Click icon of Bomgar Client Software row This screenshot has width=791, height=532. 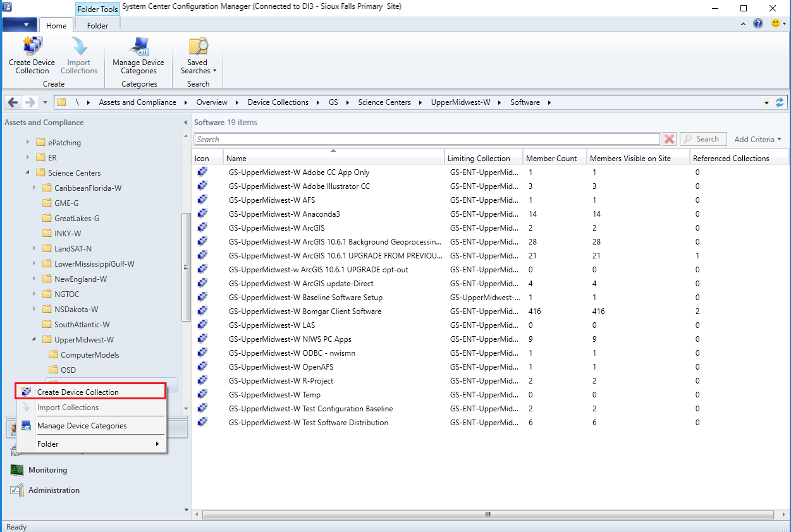[202, 311]
